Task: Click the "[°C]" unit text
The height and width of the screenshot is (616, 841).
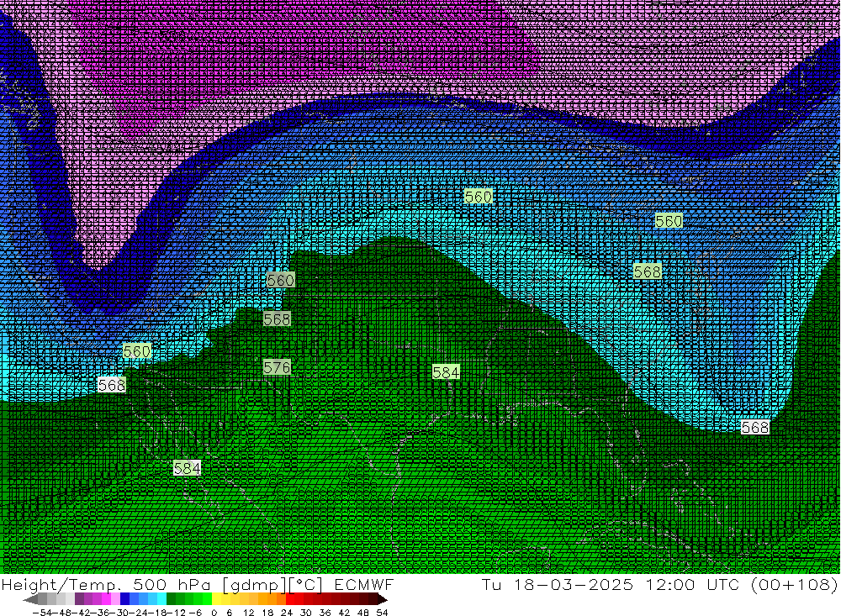Action: [306, 585]
